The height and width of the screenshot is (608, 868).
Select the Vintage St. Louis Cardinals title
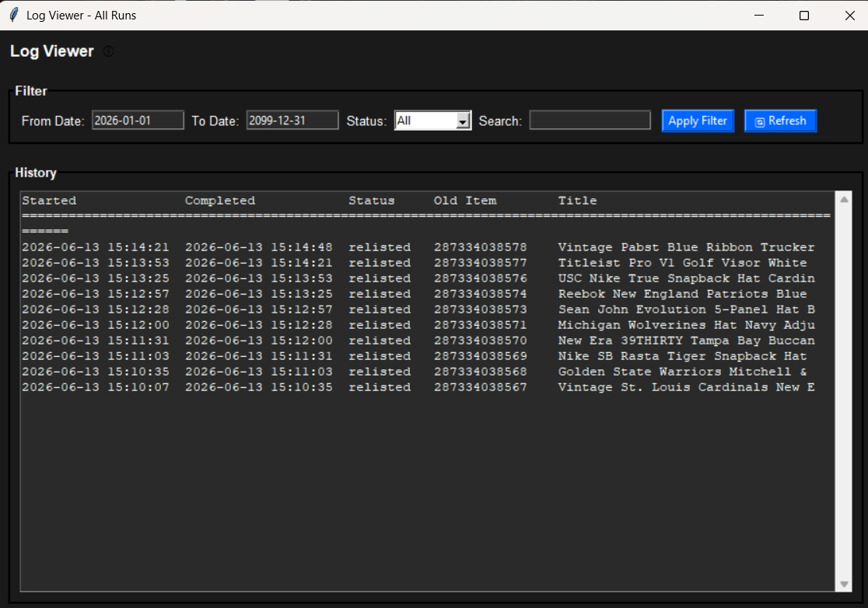coord(686,386)
